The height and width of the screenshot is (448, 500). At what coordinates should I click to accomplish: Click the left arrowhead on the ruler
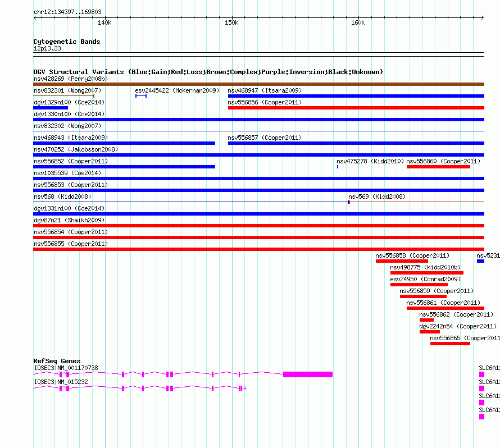(35, 17)
